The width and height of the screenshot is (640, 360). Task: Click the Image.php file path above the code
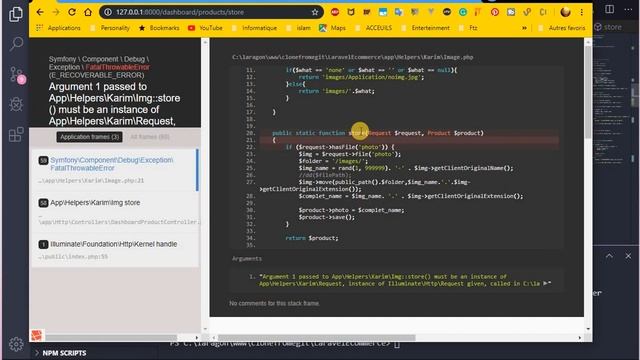coord(353,57)
